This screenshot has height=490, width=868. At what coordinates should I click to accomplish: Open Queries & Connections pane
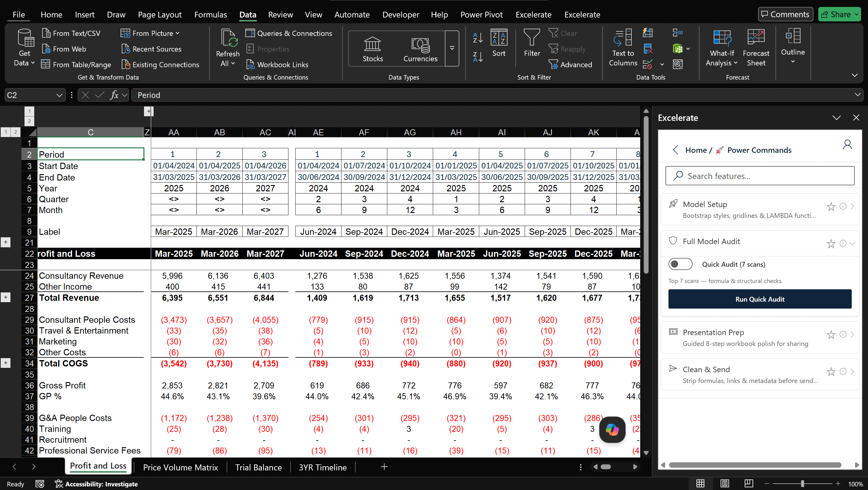coord(289,33)
